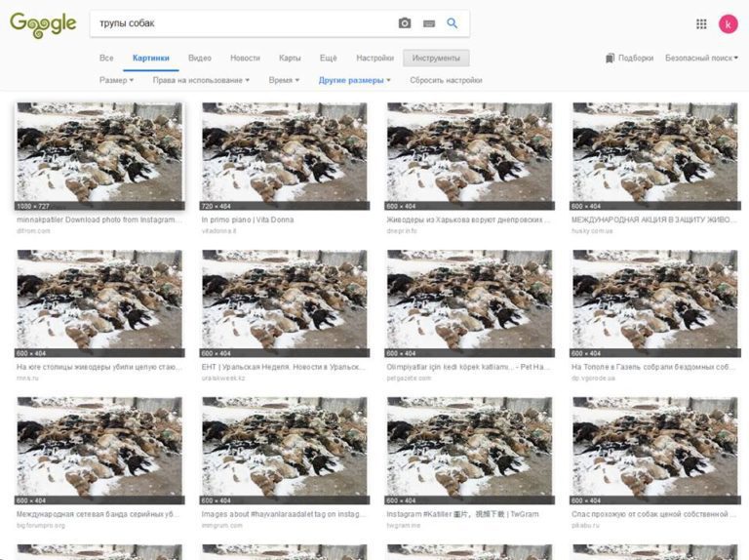Open the 1080 × 727 thumbnail
Screen dimensions: 749x560
(99, 156)
